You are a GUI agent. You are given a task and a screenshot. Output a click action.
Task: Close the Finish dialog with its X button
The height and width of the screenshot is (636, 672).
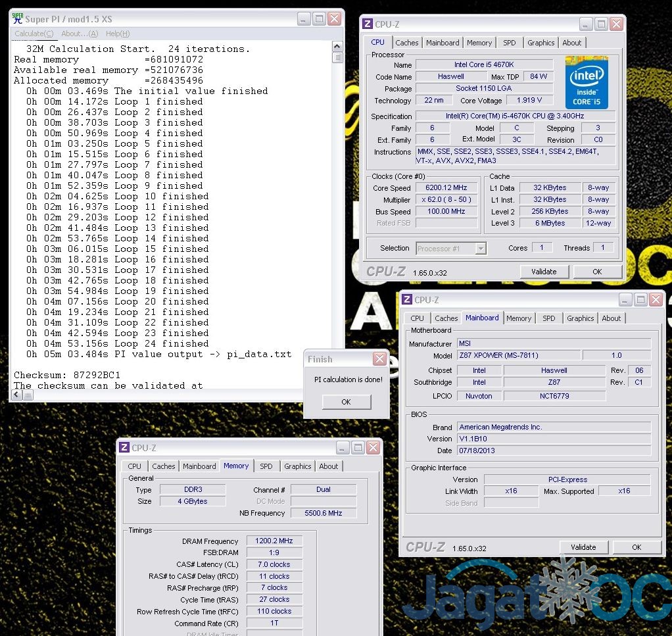[379, 359]
